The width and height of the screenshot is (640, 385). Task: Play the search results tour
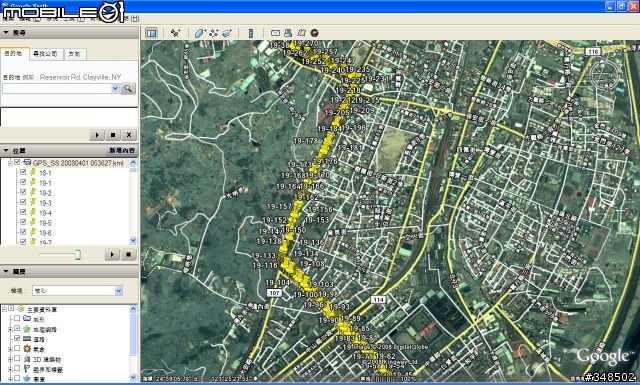pos(97,135)
